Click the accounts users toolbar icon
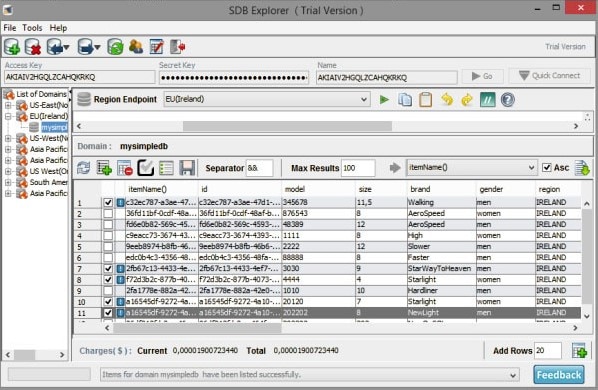The width and height of the screenshot is (598, 390). pos(136,47)
